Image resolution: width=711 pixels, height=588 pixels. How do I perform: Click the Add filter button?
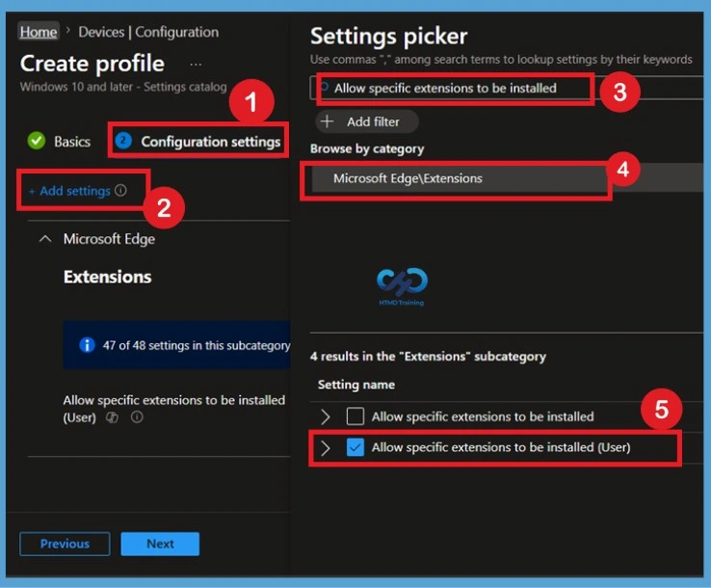[366, 121]
